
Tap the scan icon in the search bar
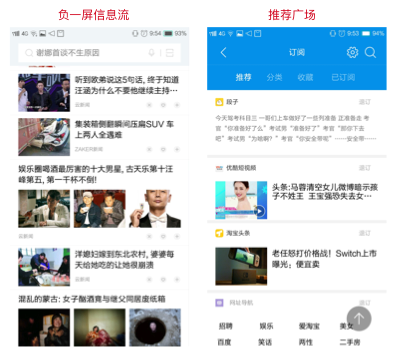170,53
